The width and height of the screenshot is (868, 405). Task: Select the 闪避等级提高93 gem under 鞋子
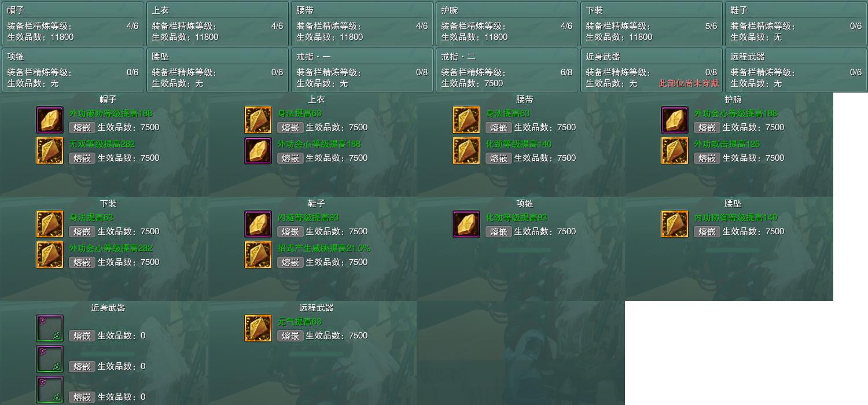pos(258,224)
